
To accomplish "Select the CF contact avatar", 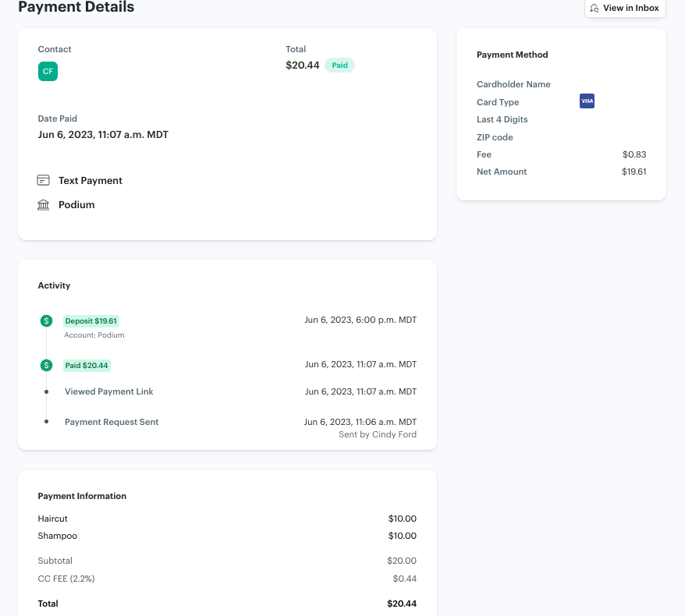I will 48,71.
